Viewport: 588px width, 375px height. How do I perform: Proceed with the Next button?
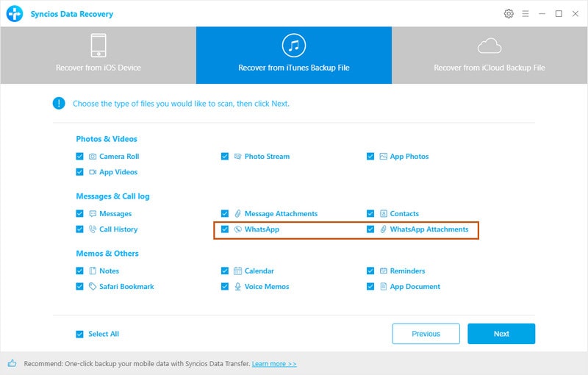[x=501, y=334]
